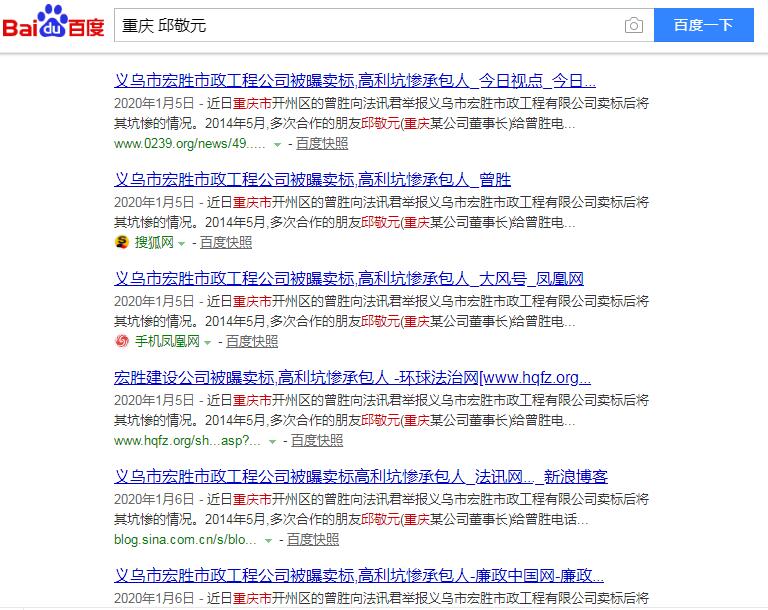Expand dropdown arrow next to 搜狐网

[x=182, y=243]
